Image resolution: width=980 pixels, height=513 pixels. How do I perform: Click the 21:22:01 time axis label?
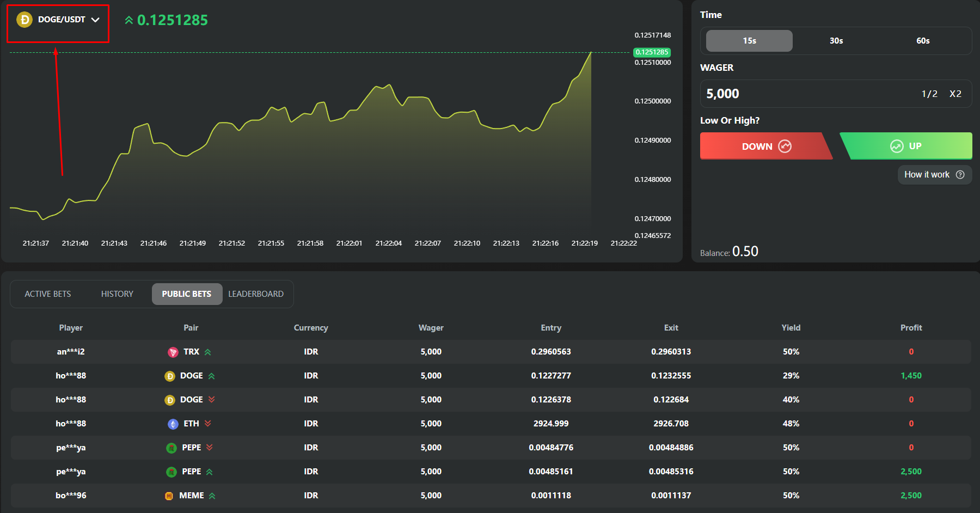coord(350,243)
